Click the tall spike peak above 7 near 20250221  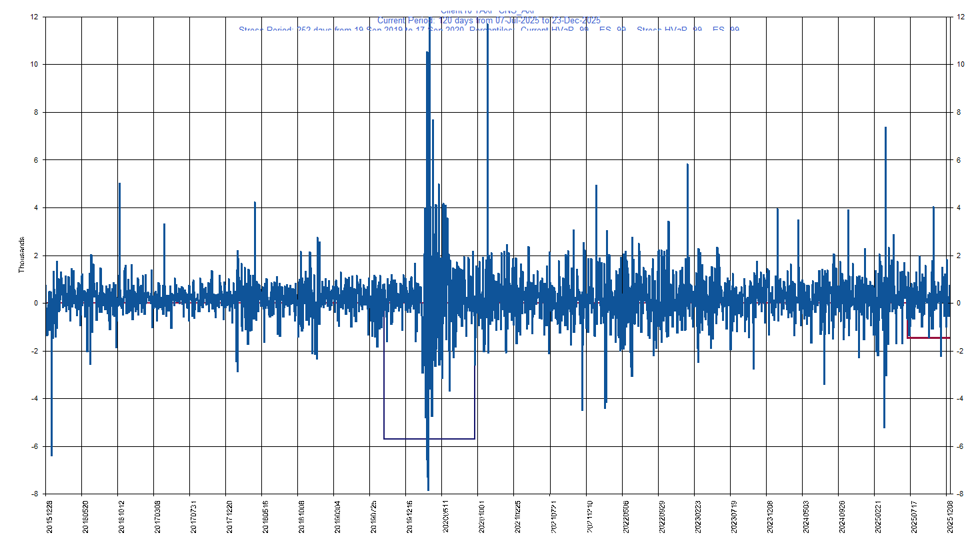[885, 130]
